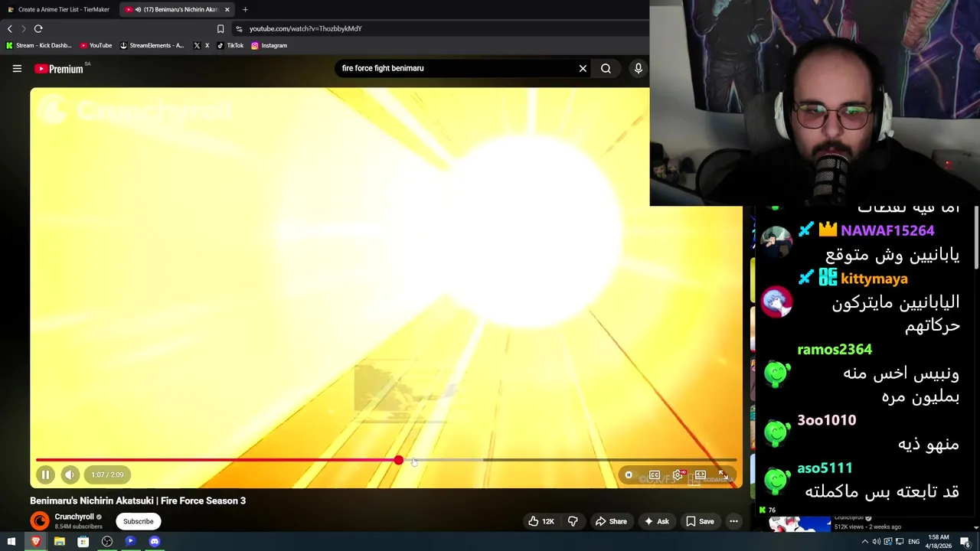Click the video title Benimaru's Nichirin Akatsuki

[x=138, y=500]
